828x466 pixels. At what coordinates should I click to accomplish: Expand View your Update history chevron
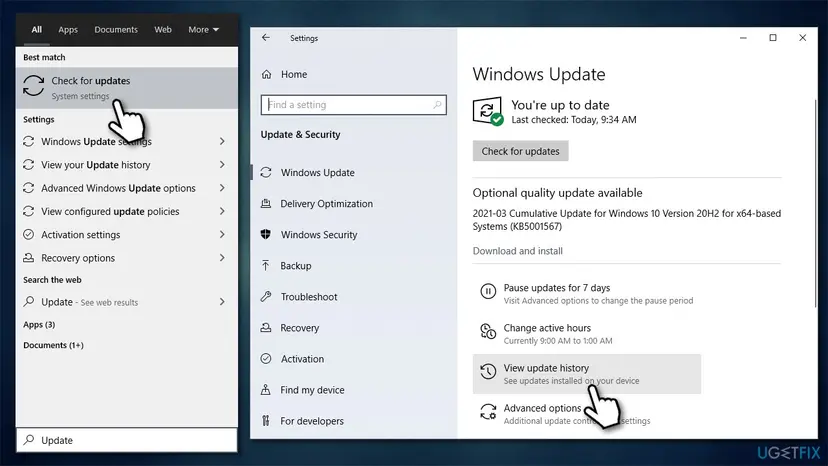(x=222, y=165)
